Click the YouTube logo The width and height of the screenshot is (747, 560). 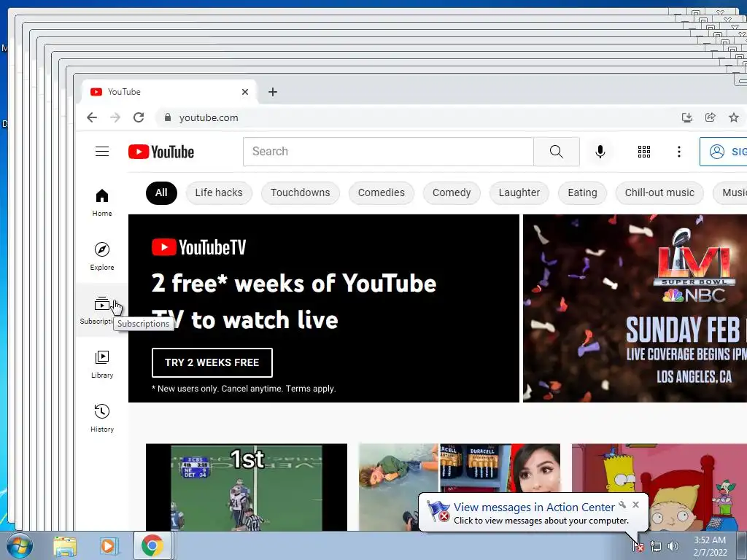(x=161, y=152)
